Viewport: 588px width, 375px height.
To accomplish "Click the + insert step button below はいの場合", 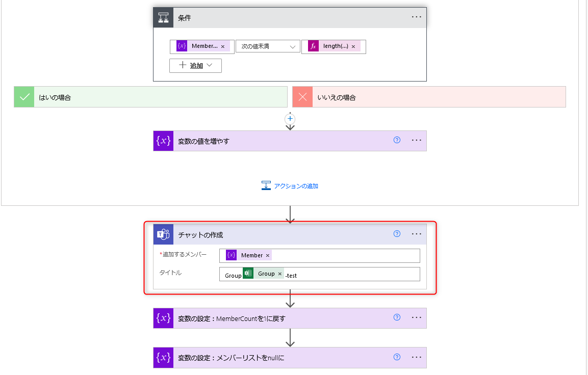I will (x=290, y=119).
